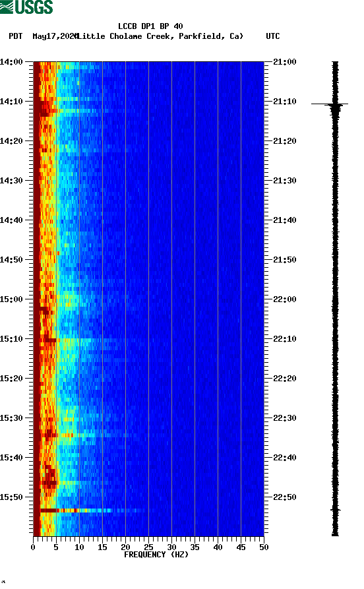The width and height of the screenshot is (364, 589).
Task: Click the '15:00' PDT time label
Action: point(11,299)
